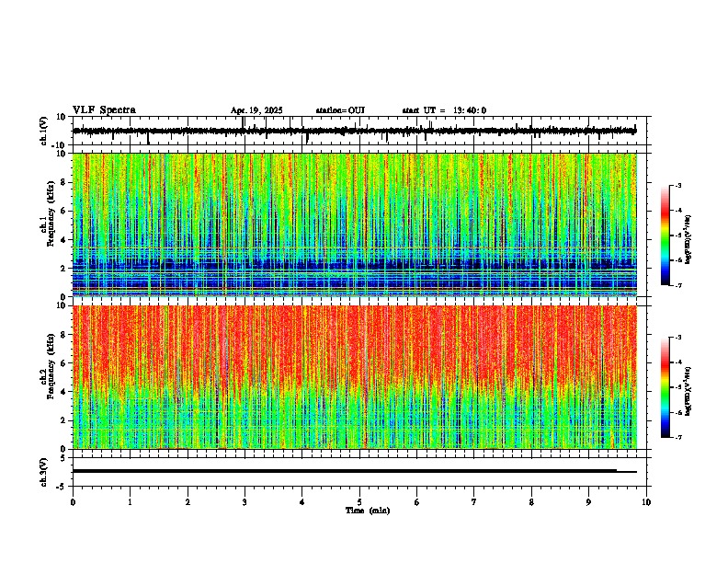Click the "8" kHz tick on ch.2 spectrogram axis

[64, 335]
